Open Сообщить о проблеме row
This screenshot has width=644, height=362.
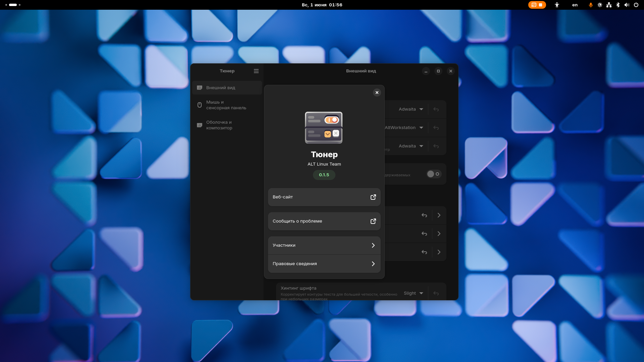tap(324, 221)
